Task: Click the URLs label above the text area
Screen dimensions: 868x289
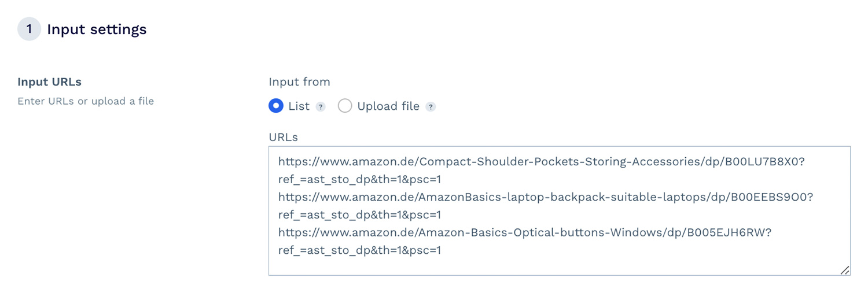Action: [283, 137]
